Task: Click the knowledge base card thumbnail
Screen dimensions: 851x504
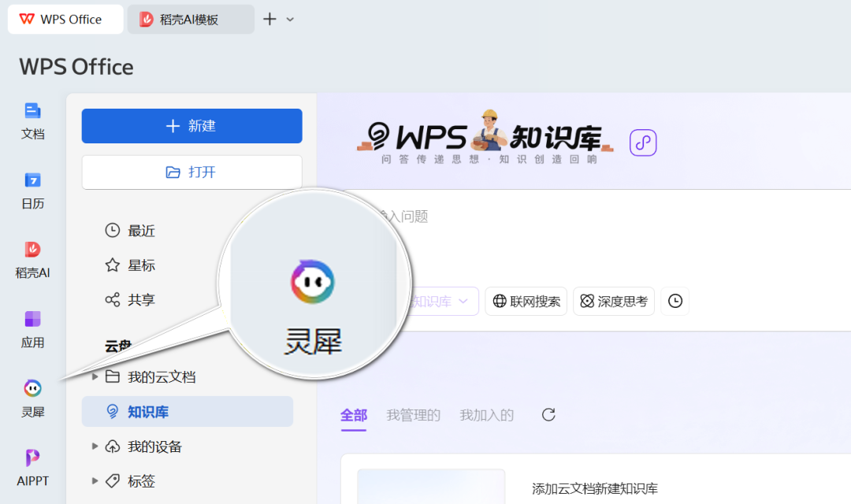Action: coord(431,487)
